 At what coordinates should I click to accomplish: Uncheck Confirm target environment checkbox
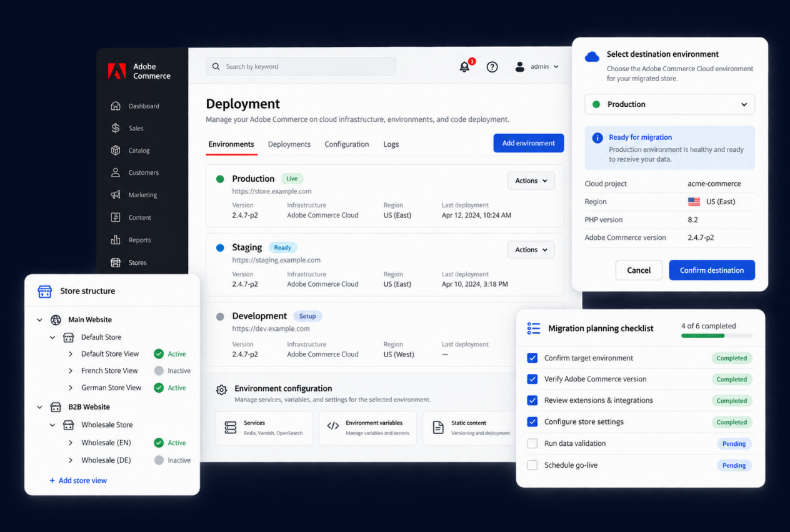click(x=532, y=358)
